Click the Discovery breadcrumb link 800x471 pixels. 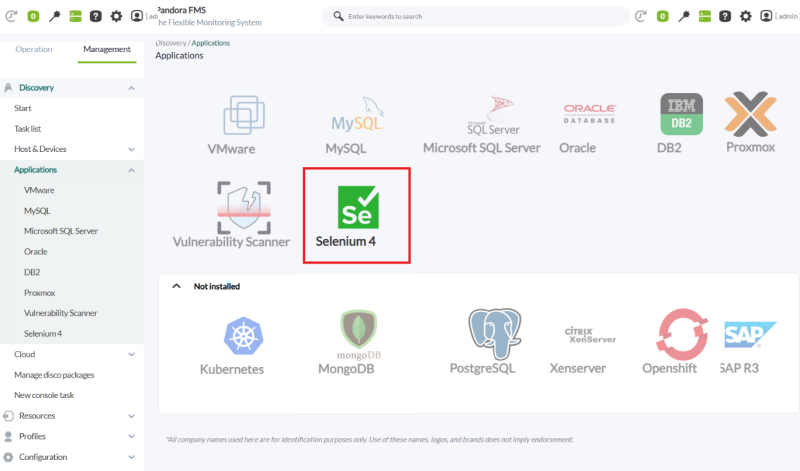171,43
